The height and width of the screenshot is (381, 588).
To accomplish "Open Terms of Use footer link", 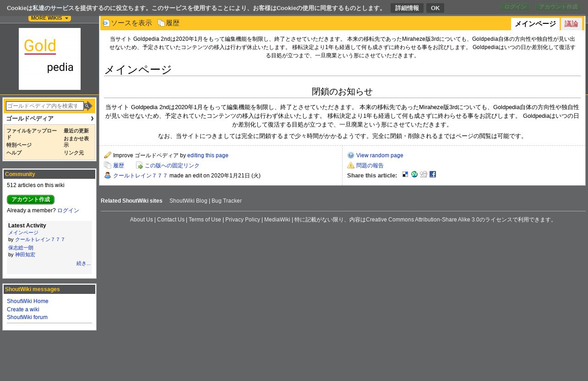I will 205,220.
